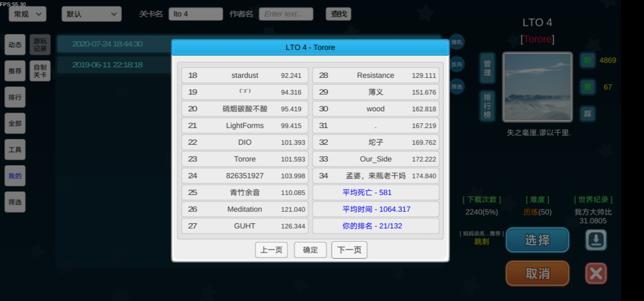
Task: Open the 排行榜 leaderboard panel
Action: (487, 106)
